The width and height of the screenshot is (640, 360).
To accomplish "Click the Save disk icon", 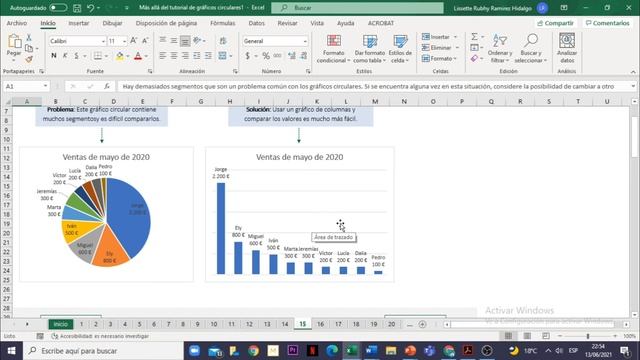I will pos(77,8).
